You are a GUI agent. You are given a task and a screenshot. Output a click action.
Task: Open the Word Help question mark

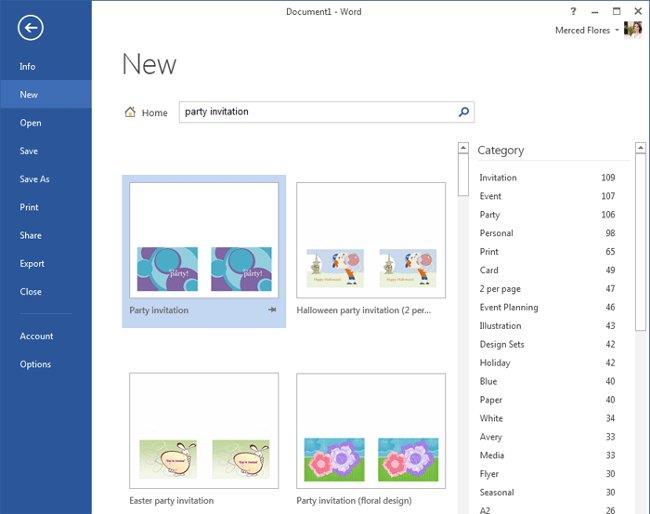pyautogui.click(x=573, y=11)
